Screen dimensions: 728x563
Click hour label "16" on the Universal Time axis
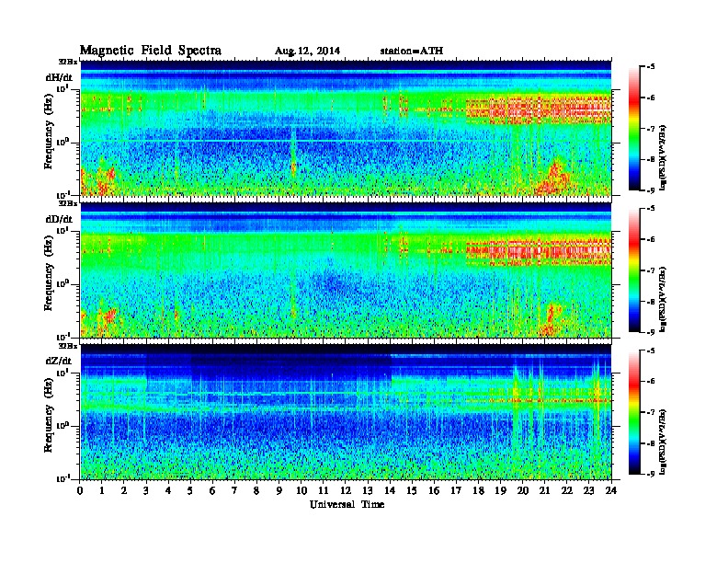434,491
